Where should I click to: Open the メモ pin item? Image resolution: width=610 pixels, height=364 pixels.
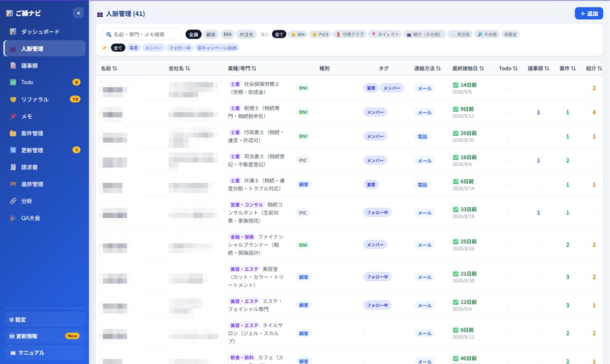(x=44, y=116)
